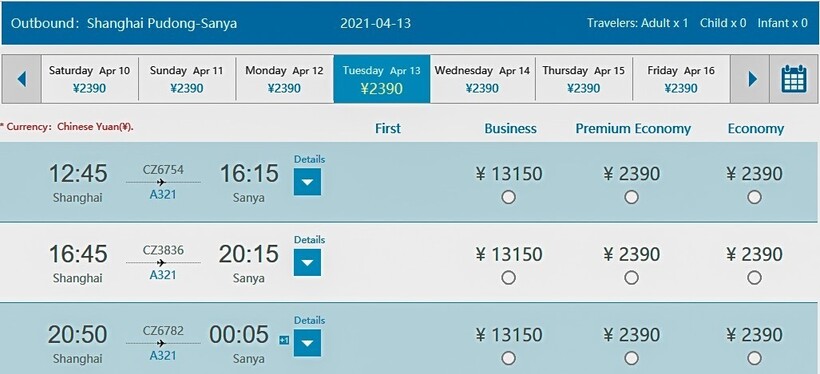This screenshot has height=374, width=820.
Task: Select Premium Economy radio for CZ6782
Action: [631, 358]
